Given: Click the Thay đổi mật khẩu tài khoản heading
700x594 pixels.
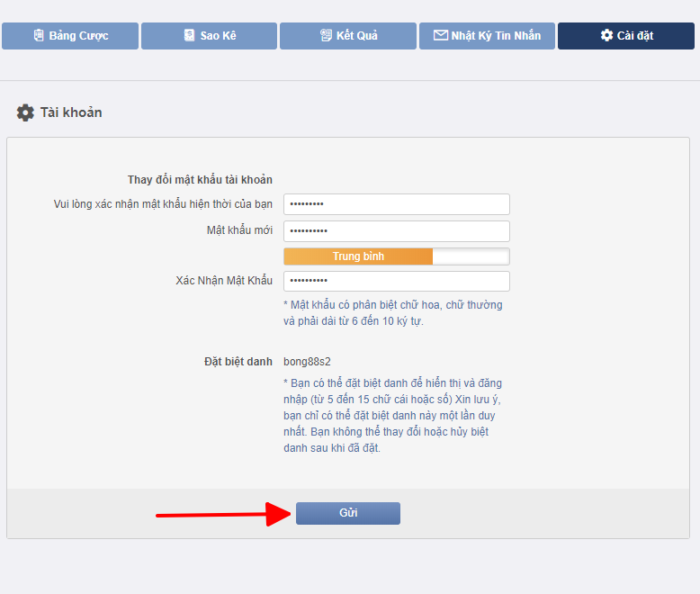Looking at the screenshot, I should (200, 180).
